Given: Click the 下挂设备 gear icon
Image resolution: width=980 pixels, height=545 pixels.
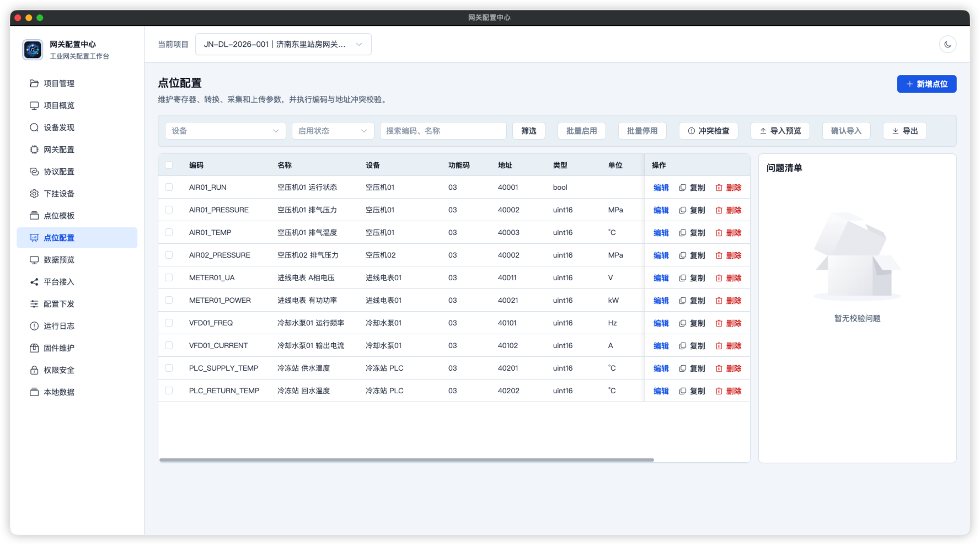Looking at the screenshot, I should click(x=34, y=194).
